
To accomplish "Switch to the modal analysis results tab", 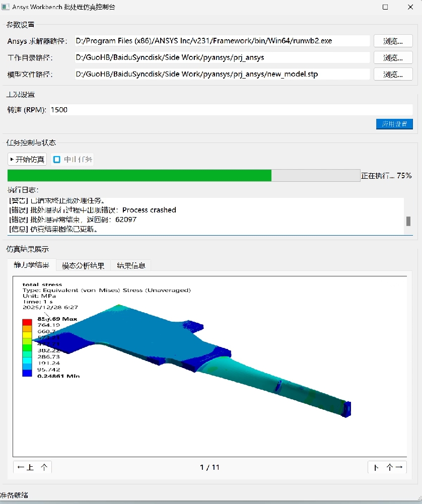I will (x=83, y=265).
